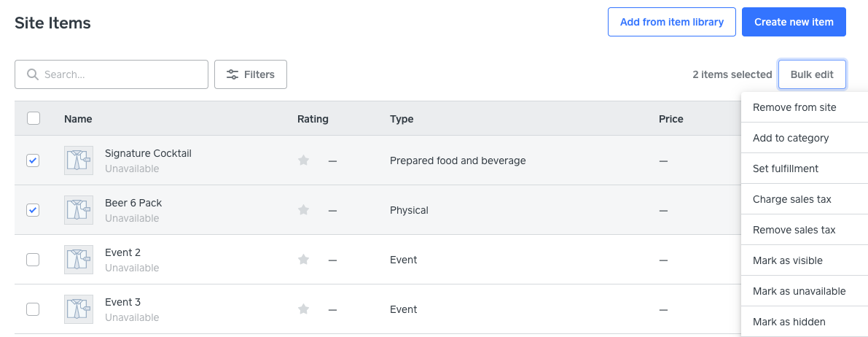Click Add from item library button
This screenshot has height=337, width=868.
[671, 22]
